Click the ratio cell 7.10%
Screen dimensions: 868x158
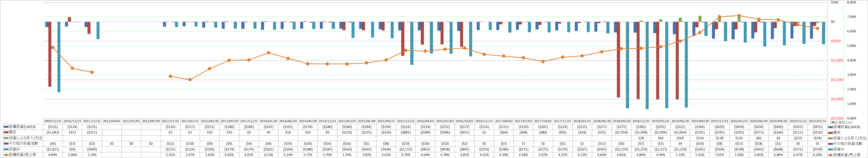[x=739, y=155]
